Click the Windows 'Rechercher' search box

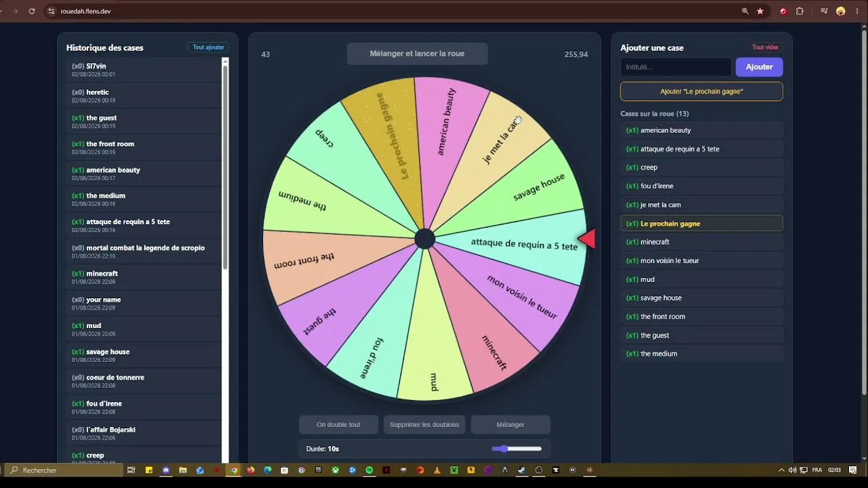click(64, 470)
